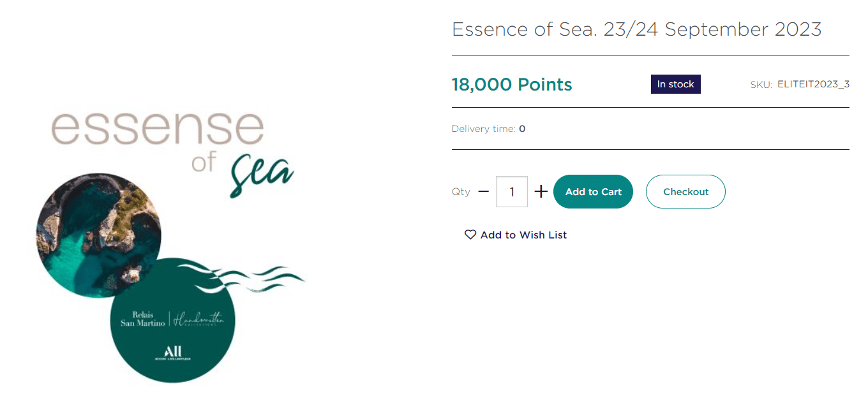Click the heart icon for wish list
The image size is (868, 417).
click(x=470, y=235)
